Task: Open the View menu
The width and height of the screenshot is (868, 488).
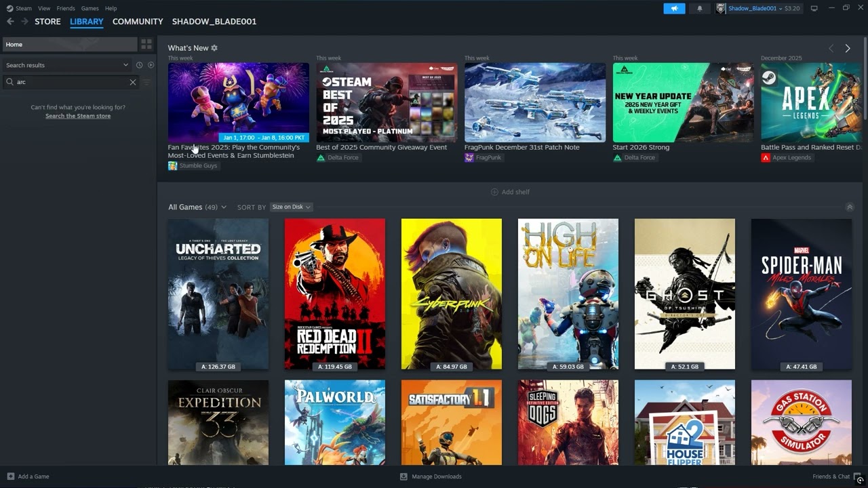Action: pyautogui.click(x=44, y=8)
